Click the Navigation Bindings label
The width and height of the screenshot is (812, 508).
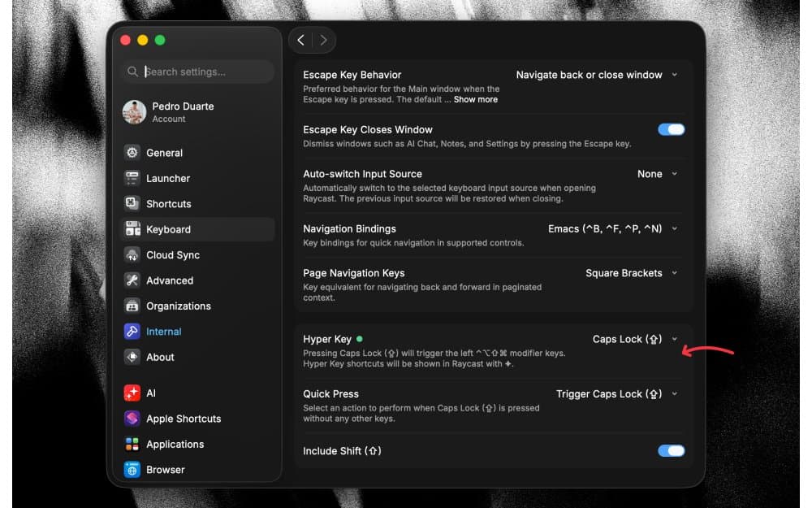[349, 228]
